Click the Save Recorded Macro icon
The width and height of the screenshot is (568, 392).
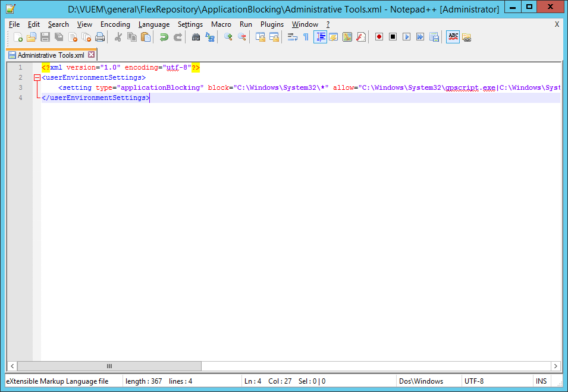tap(434, 37)
